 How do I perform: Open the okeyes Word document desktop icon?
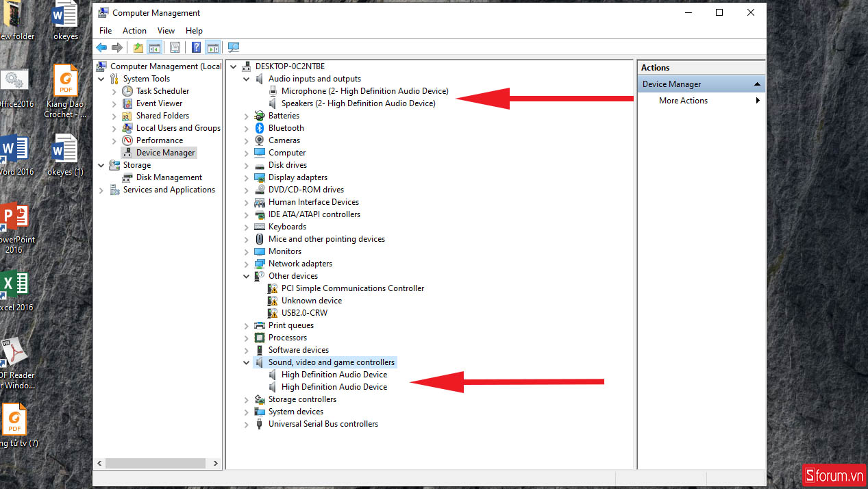66,20
